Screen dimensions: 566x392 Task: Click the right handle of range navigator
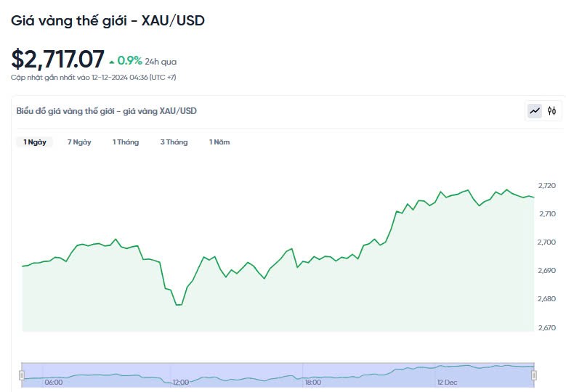534,375
